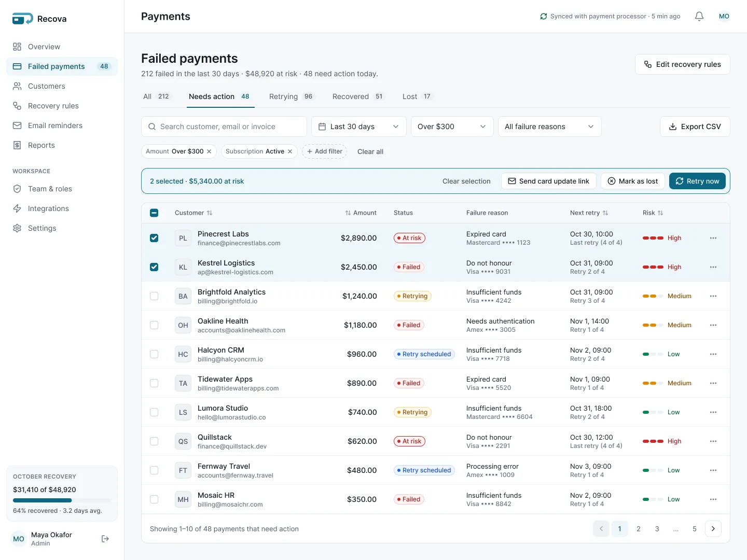Switch to the Retrying tab

[292, 96]
